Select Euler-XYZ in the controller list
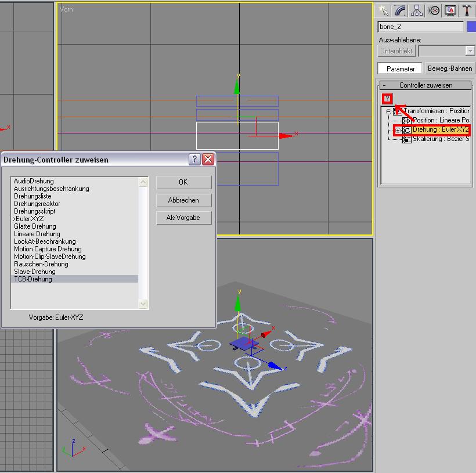Screen dimensions: 476x473 click(x=28, y=219)
